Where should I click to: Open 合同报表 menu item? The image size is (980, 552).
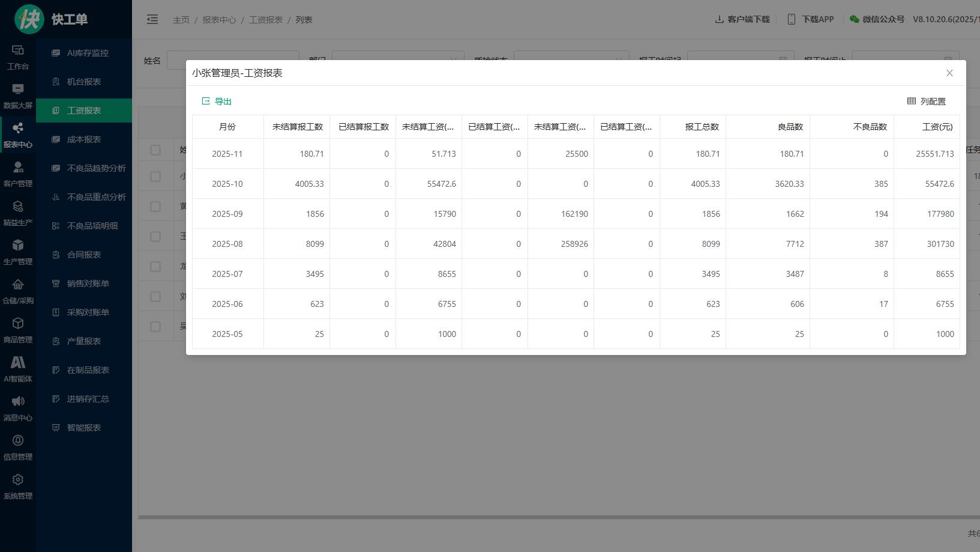tap(84, 255)
